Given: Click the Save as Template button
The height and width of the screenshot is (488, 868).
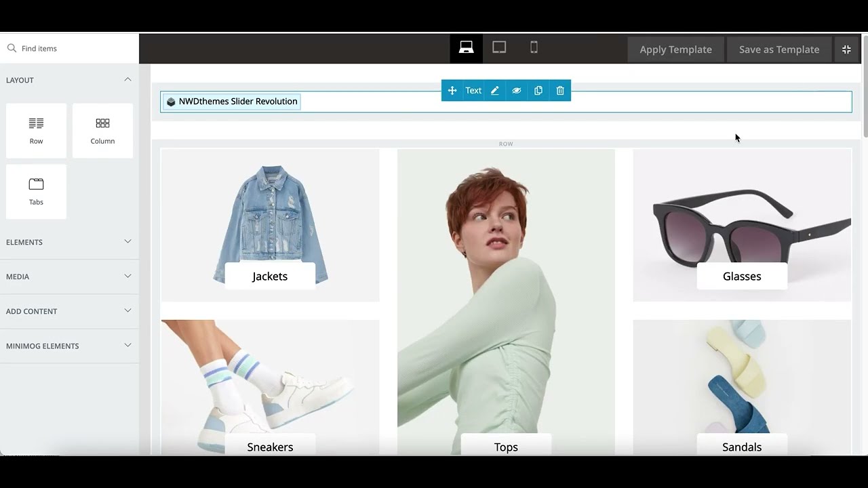Looking at the screenshot, I should click(779, 49).
